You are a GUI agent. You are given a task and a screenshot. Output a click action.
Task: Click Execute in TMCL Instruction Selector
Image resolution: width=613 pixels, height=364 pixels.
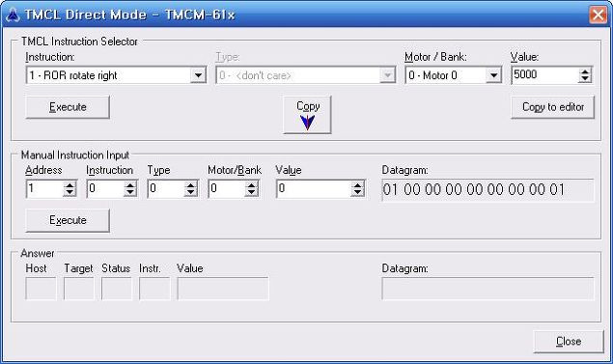pyautogui.click(x=68, y=107)
